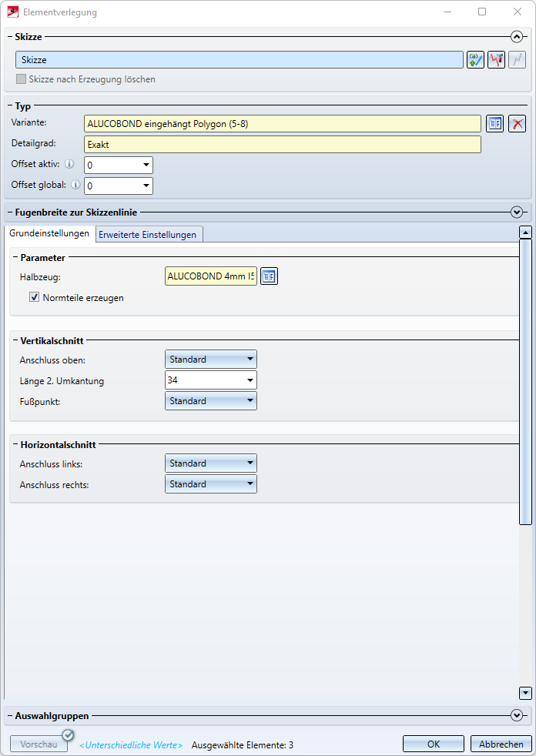Open the Halbzeug catalog browse icon
536x756 pixels.
[269, 276]
